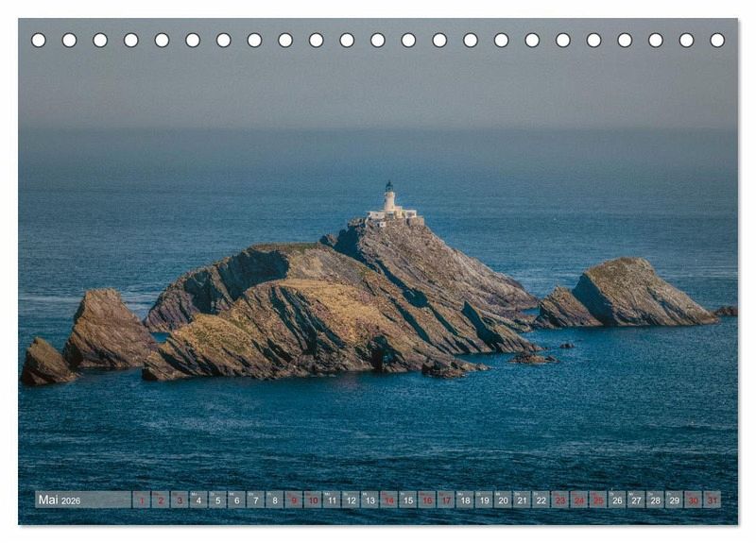Select day 11 in the calendar strip
Viewport: 756px width, 543px height.
[x=333, y=500]
